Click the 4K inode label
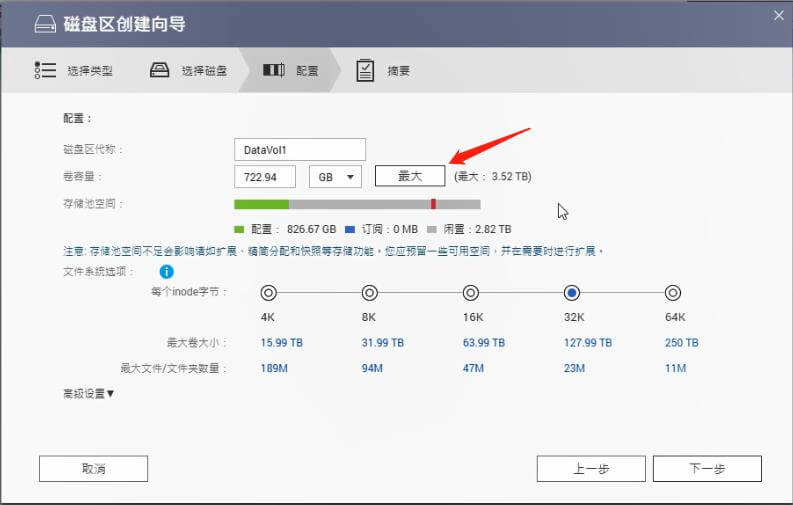 click(268, 317)
